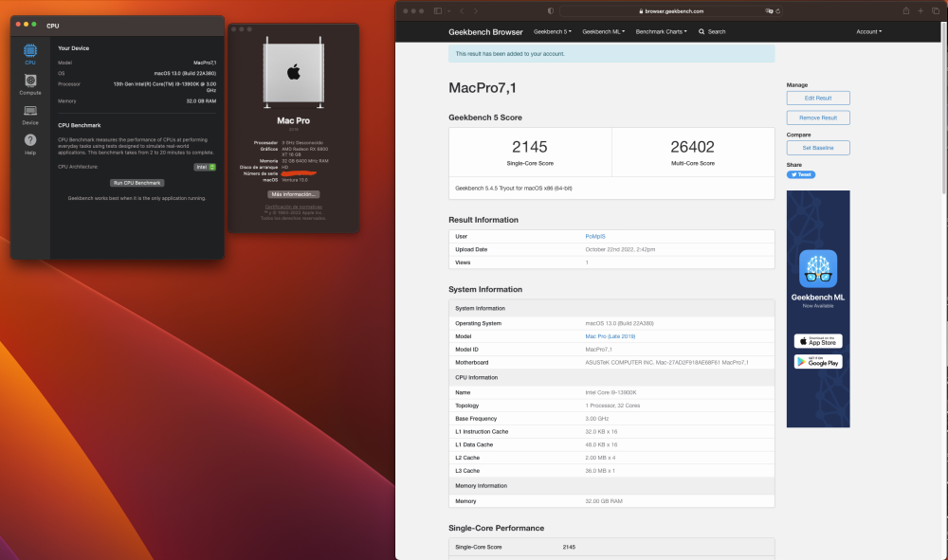948x560 pixels.
Task: Click 'AMD Radeon RX 6800' graphics text in About window
Action: coord(304,152)
